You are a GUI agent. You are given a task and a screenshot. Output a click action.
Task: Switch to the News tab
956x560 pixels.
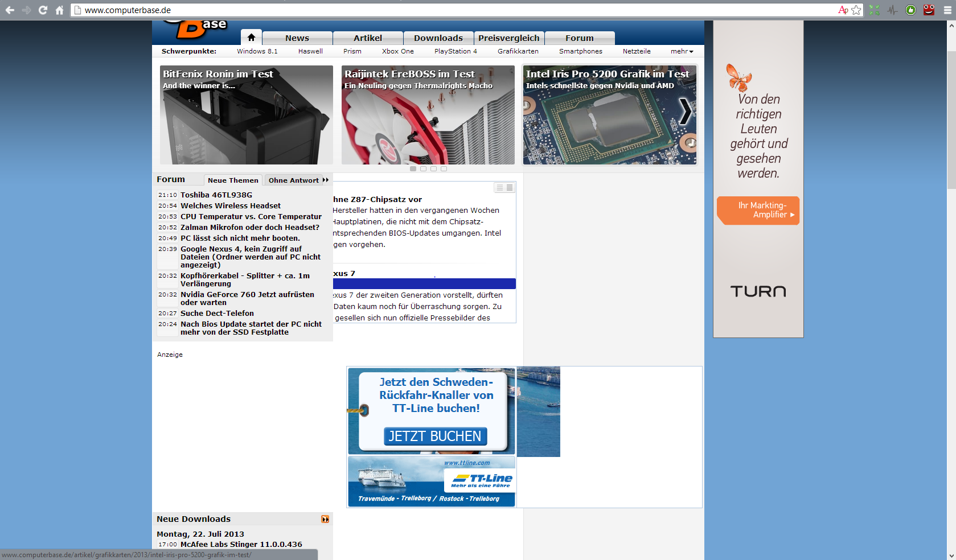click(297, 38)
